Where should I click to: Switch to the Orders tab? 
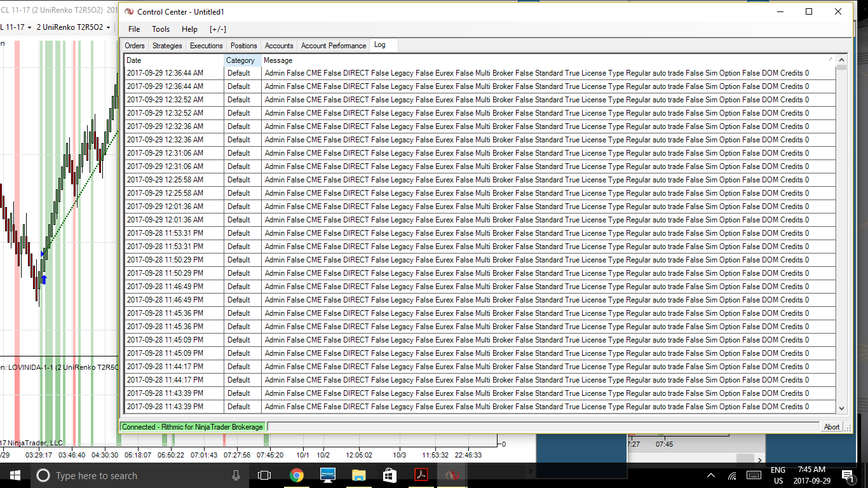tap(135, 46)
